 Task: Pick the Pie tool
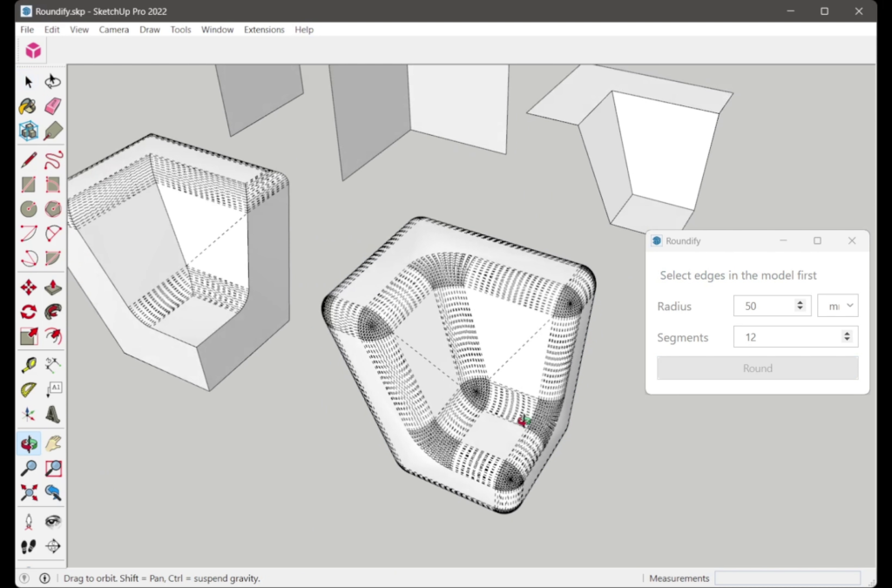(x=53, y=258)
